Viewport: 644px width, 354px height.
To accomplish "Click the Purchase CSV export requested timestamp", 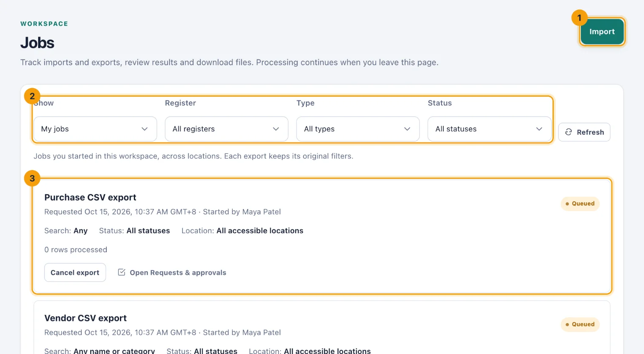I will coord(163,212).
